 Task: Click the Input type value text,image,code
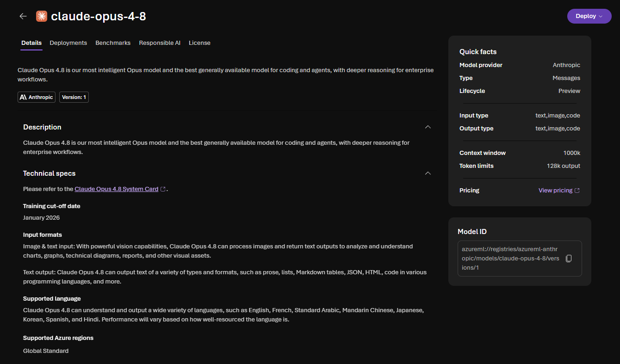coord(558,116)
